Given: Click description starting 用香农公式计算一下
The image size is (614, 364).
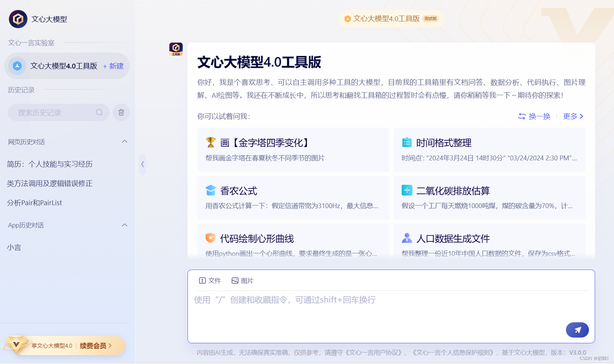Looking at the screenshot, I should (292, 206).
